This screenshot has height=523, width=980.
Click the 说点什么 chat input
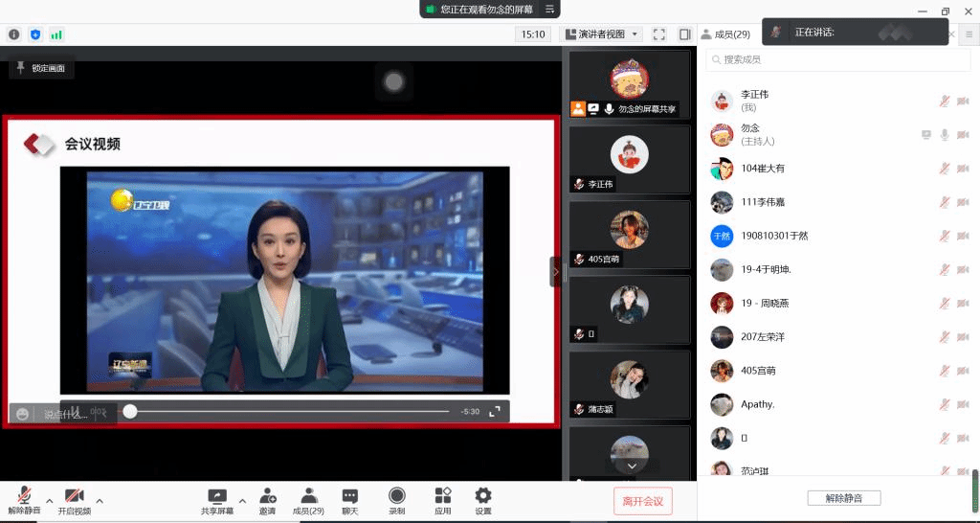[66, 414]
